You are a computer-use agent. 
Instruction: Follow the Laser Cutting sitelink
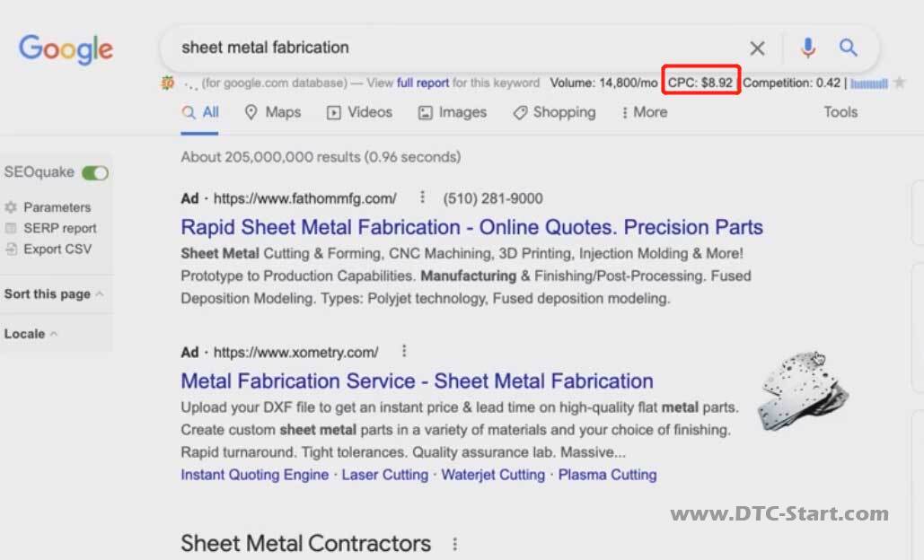tap(385, 475)
